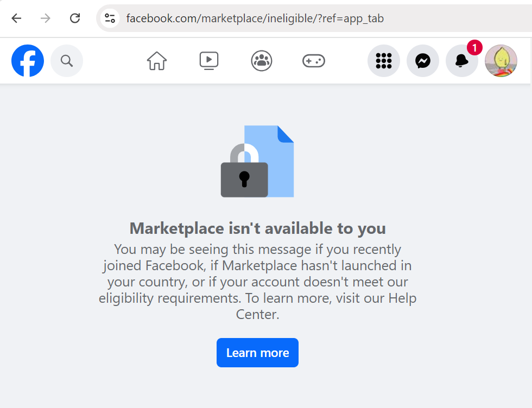Focus the address bar with the marketplace URL
This screenshot has width=532, height=408.
pos(319,18)
